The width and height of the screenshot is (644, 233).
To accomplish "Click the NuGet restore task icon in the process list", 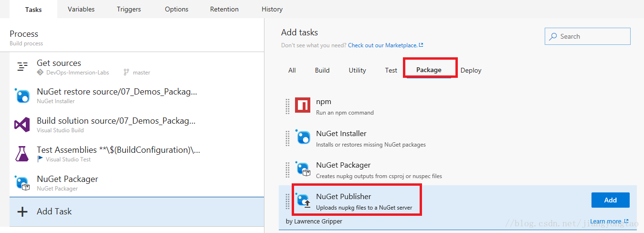I will [22, 95].
